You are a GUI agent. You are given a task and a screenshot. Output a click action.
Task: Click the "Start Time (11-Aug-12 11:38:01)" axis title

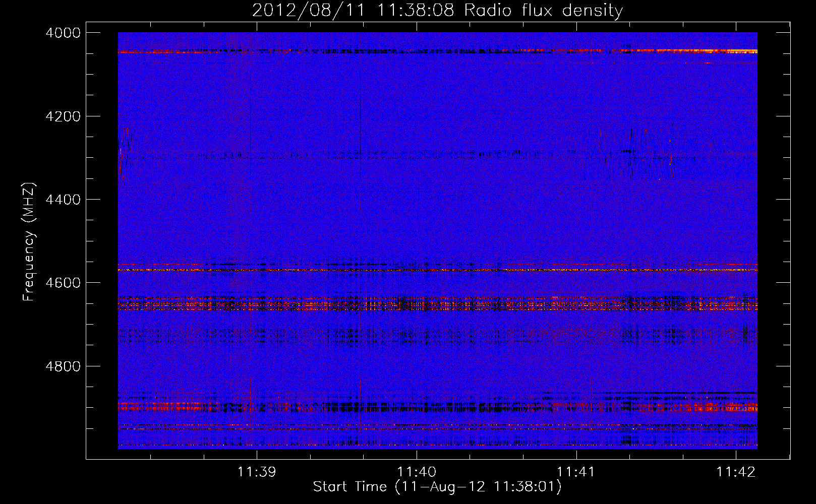(437, 487)
